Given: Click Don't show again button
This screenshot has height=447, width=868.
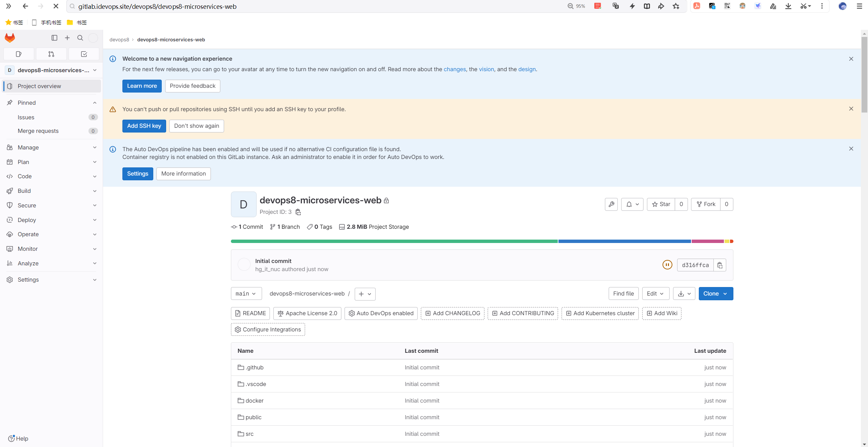Looking at the screenshot, I should pos(196,126).
